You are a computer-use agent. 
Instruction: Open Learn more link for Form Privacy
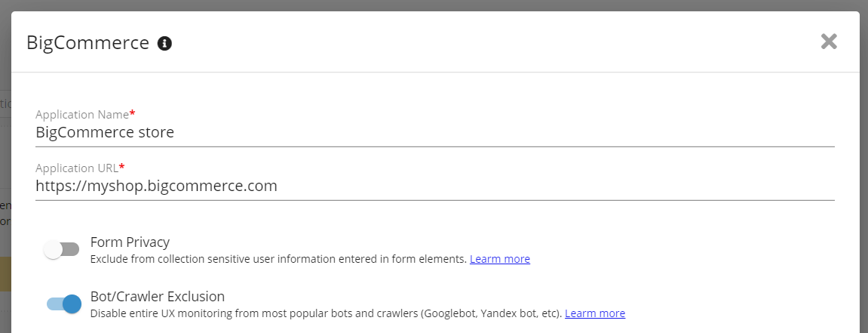tap(499, 259)
